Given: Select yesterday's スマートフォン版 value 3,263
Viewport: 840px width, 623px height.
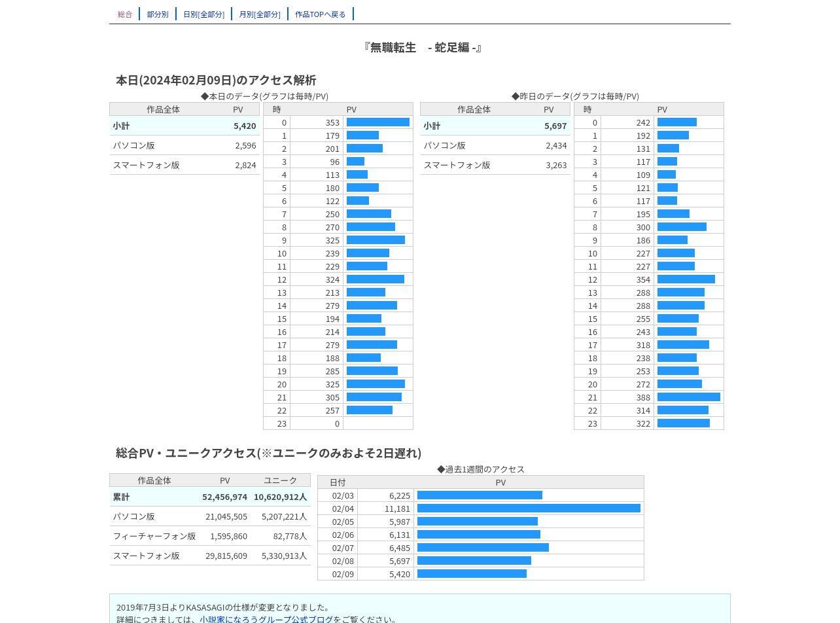Looking at the screenshot, I should [x=556, y=165].
